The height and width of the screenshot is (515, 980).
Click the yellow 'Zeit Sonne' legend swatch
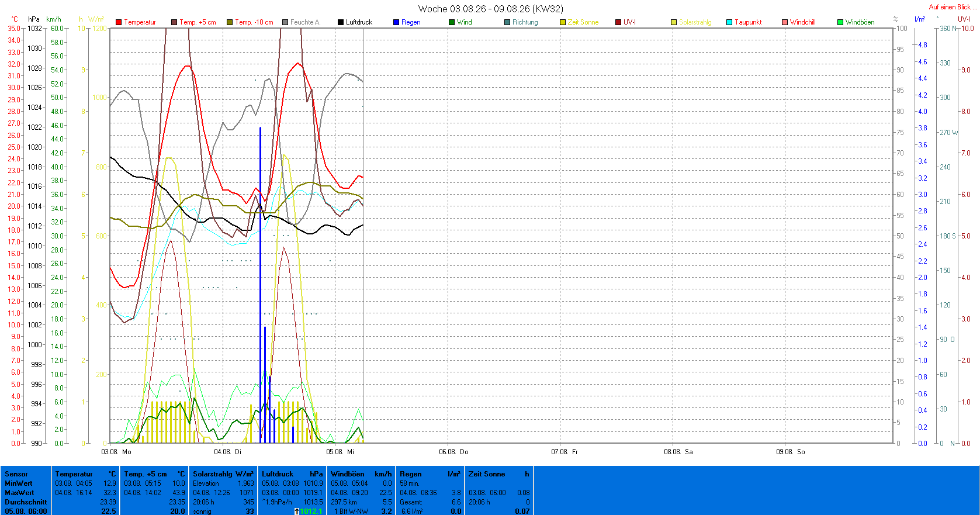563,22
